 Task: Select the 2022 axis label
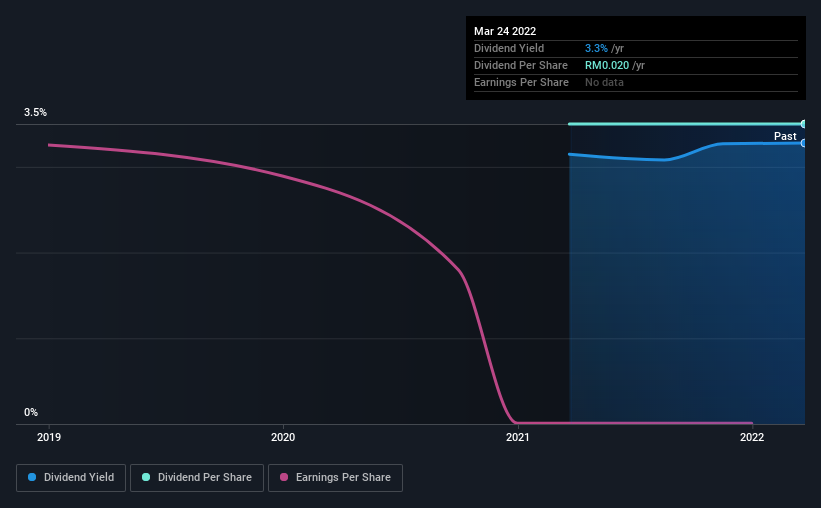[752, 437]
